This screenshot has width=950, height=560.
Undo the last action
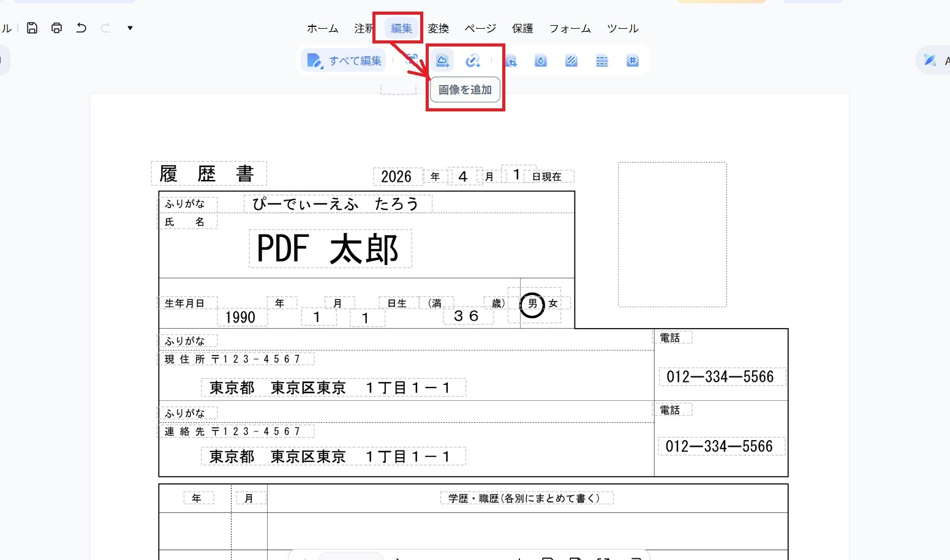click(x=81, y=28)
